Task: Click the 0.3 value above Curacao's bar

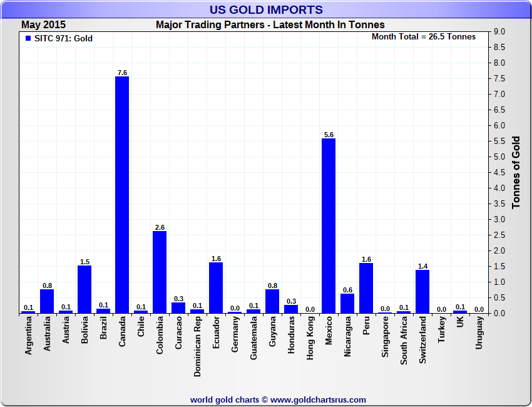Action: pyautogui.click(x=178, y=299)
